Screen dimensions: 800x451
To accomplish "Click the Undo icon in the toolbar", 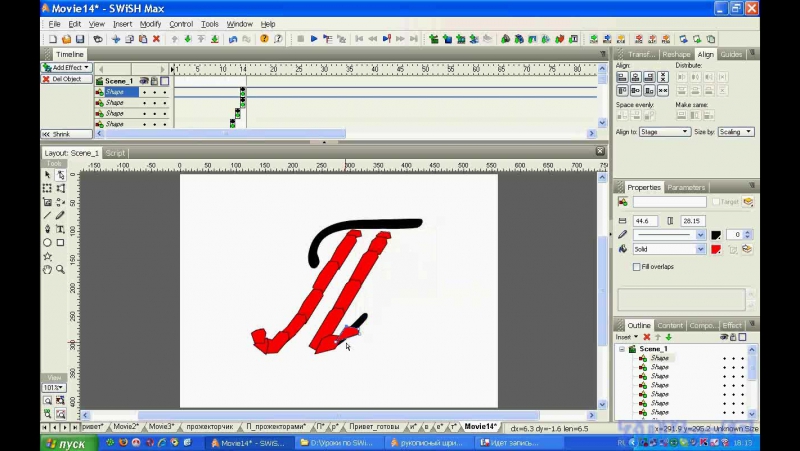I will coord(233,39).
